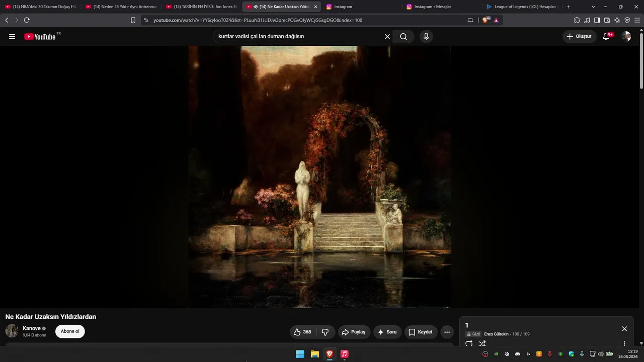Open Brave browser taskbar icon
The height and width of the screenshot is (362, 644).
tap(330, 354)
